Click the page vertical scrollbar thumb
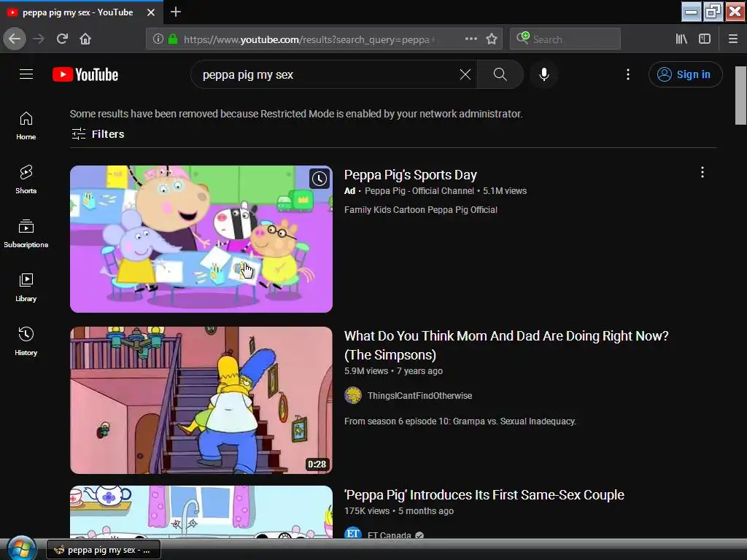 740,96
